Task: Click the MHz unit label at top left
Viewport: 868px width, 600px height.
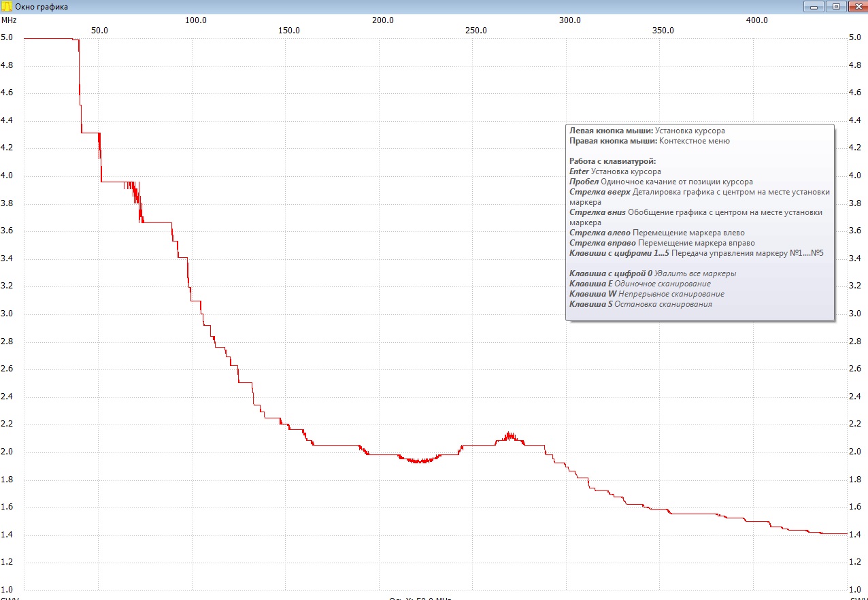Action: 9,20
